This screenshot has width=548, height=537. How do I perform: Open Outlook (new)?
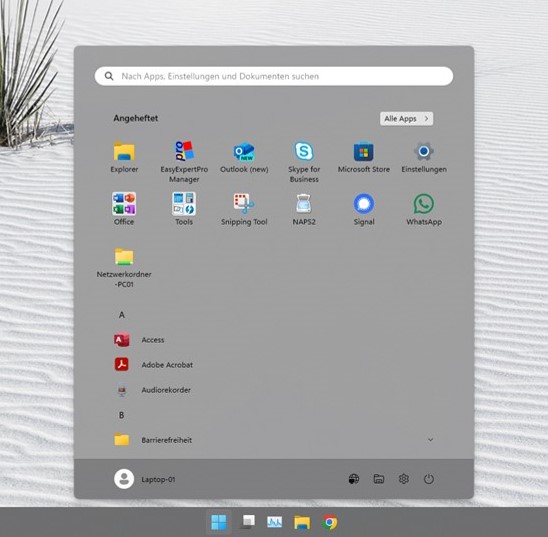click(x=244, y=157)
